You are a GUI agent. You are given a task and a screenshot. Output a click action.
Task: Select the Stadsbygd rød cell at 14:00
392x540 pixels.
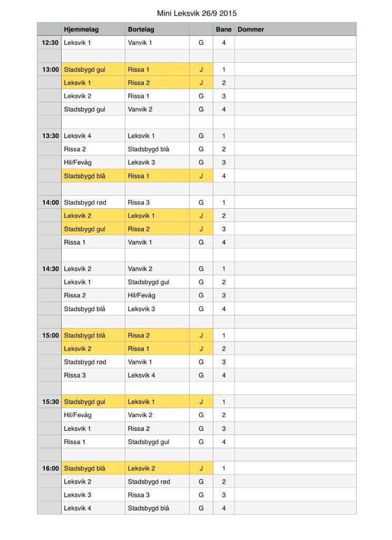[x=93, y=202]
